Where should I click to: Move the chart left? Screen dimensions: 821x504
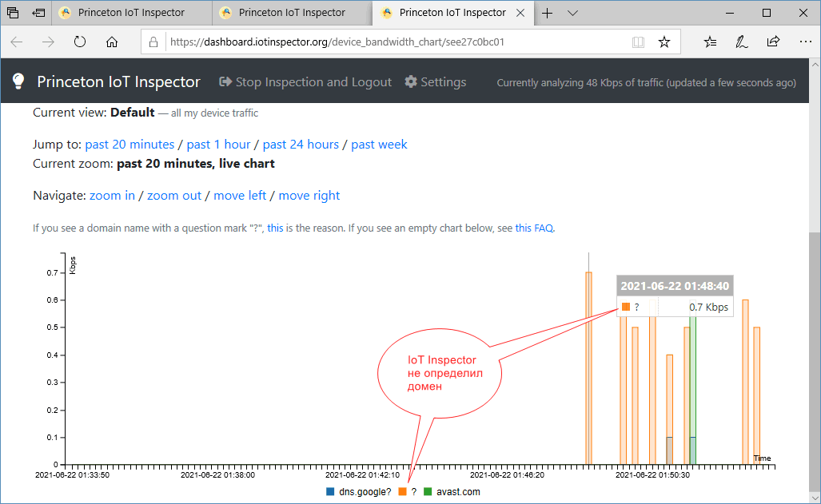pyautogui.click(x=240, y=196)
